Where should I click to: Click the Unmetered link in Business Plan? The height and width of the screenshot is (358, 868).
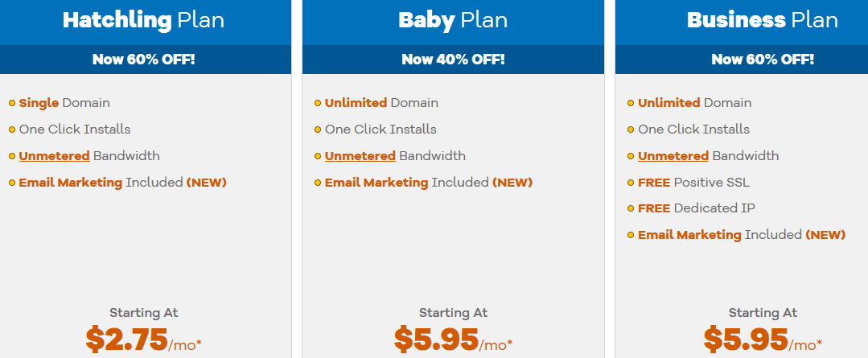click(x=673, y=156)
